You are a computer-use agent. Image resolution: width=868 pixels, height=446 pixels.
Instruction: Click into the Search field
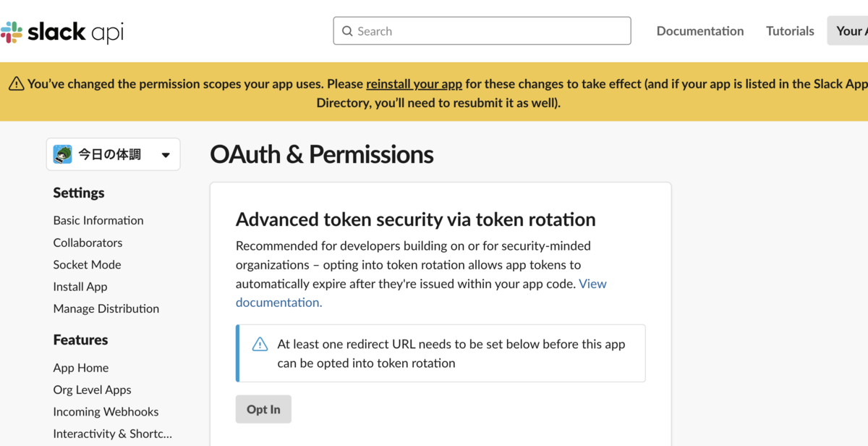482,31
